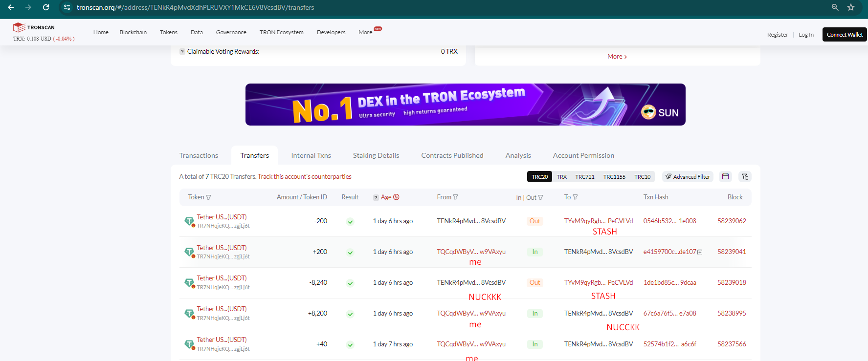Reload the page with the refresh icon

tap(46, 7)
